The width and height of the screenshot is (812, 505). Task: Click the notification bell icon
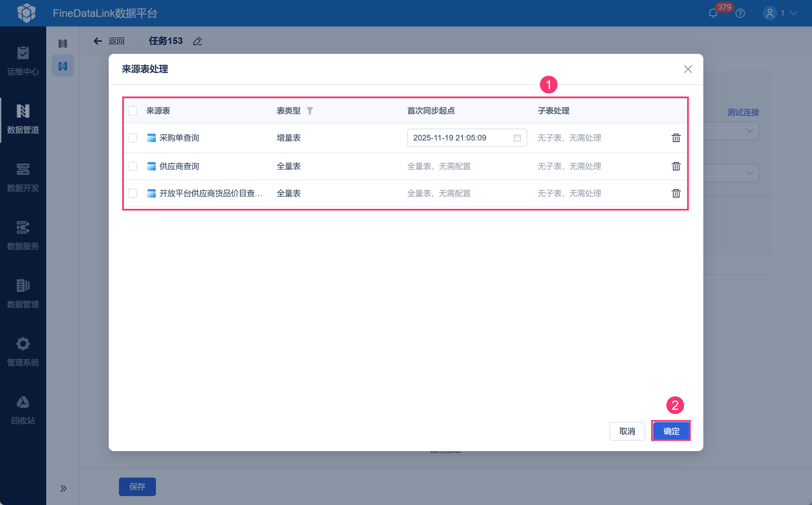pyautogui.click(x=713, y=13)
